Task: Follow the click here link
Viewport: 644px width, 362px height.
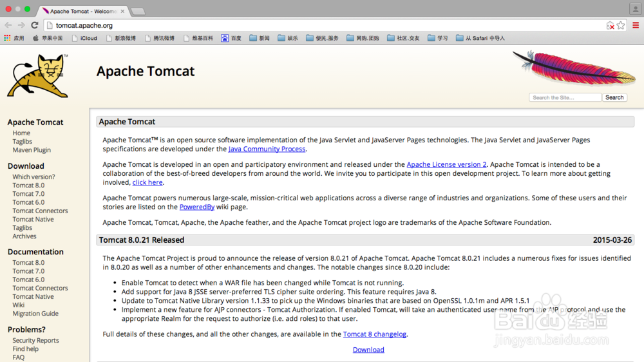Action: 147,182
